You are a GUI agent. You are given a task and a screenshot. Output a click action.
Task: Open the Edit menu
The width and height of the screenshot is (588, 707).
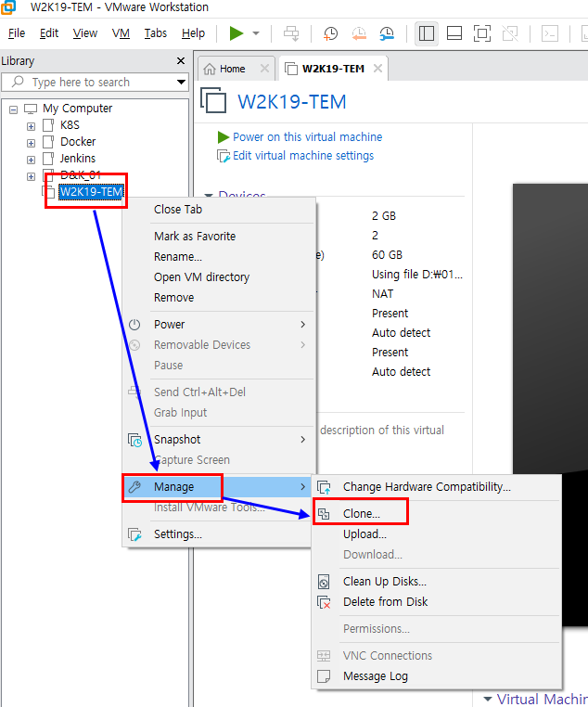pyautogui.click(x=48, y=33)
